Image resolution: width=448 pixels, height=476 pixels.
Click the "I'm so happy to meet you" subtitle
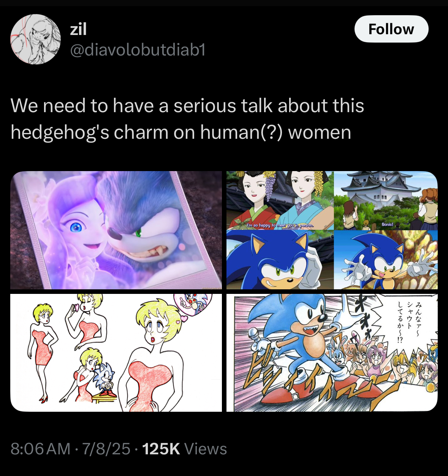coord(280,225)
